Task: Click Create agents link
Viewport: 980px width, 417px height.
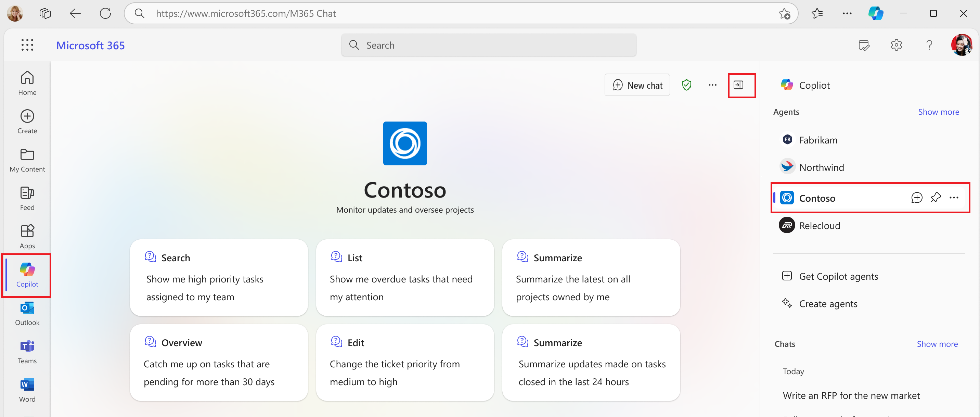Action: (x=827, y=303)
